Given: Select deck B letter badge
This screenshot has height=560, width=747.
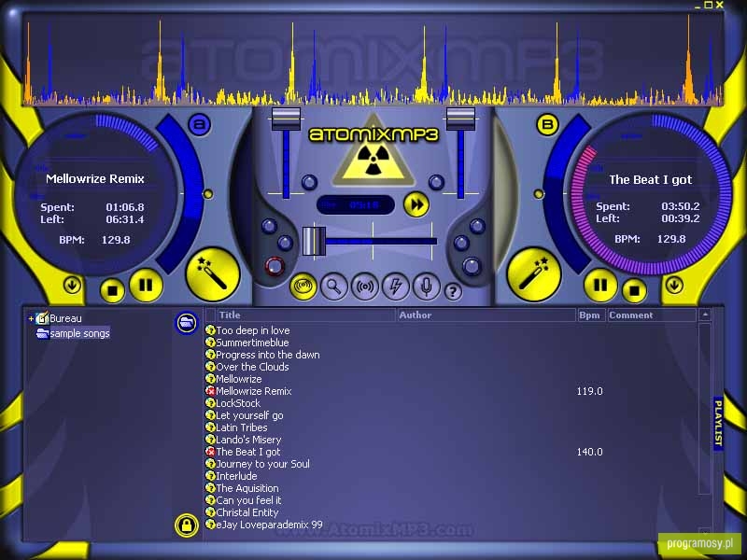Looking at the screenshot, I should click(x=547, y=125).
